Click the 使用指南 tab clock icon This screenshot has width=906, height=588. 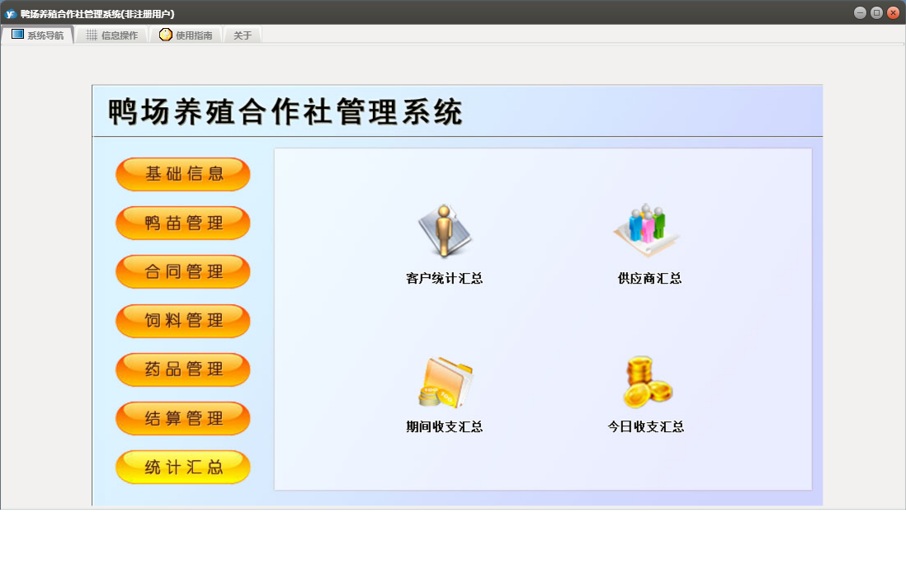[x=165, y=35]
